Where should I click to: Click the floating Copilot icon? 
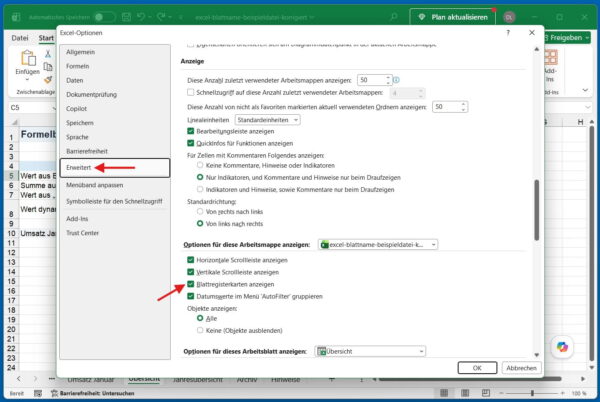coord(562,347)
